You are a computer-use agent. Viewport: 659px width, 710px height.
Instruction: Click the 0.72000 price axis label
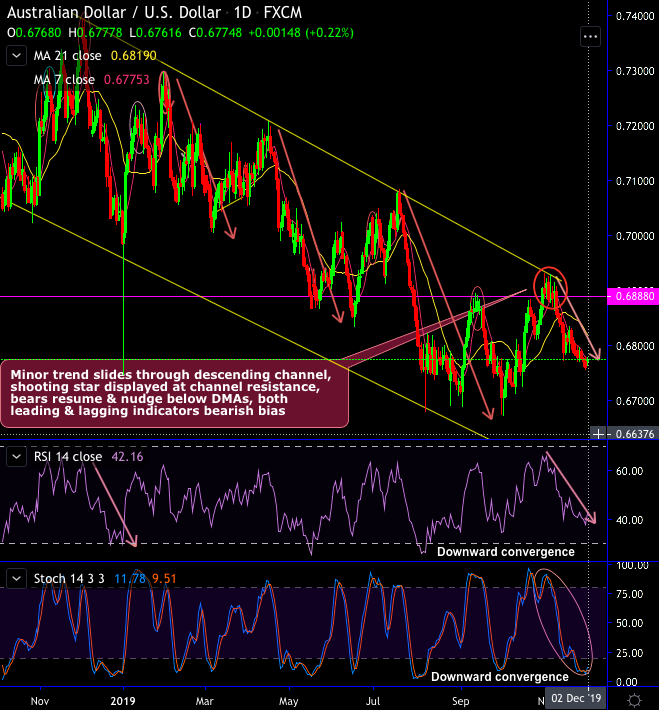pos(635,126)
